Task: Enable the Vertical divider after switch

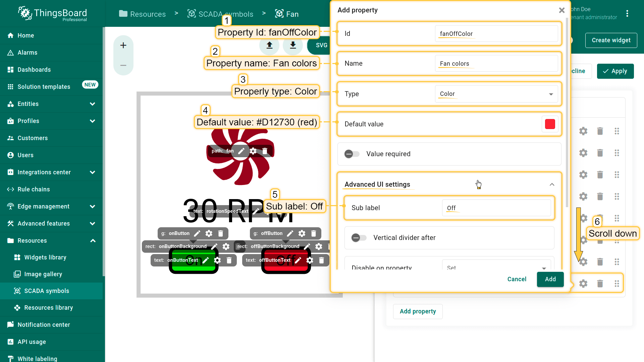Action: [x=359, y=238]
